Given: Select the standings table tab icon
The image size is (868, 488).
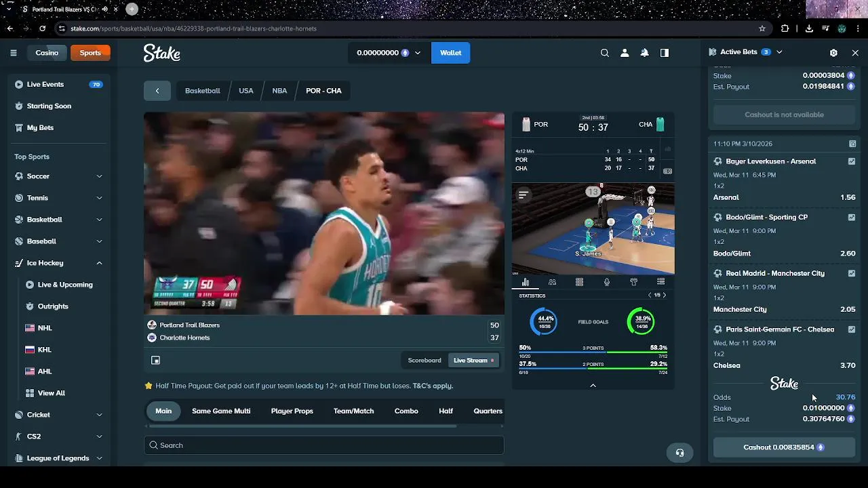Looking at the screenshot, I should tap(660, 282).
